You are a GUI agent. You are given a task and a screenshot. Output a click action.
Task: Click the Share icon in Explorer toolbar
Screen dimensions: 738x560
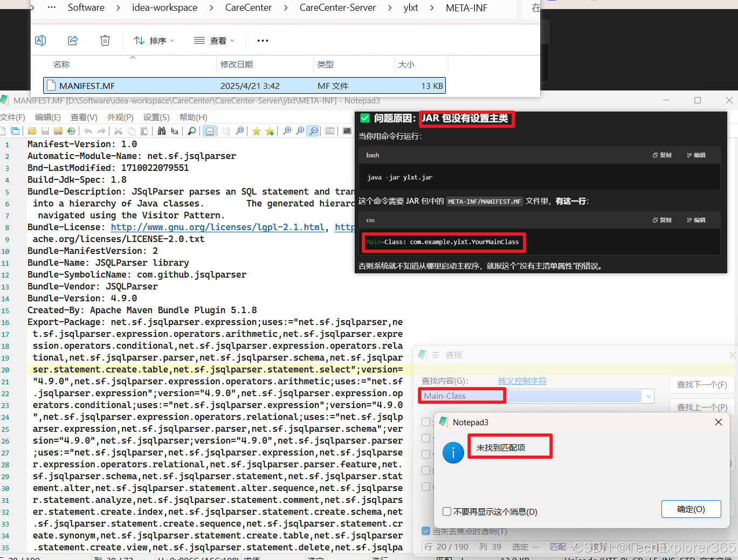click(73, 40)
